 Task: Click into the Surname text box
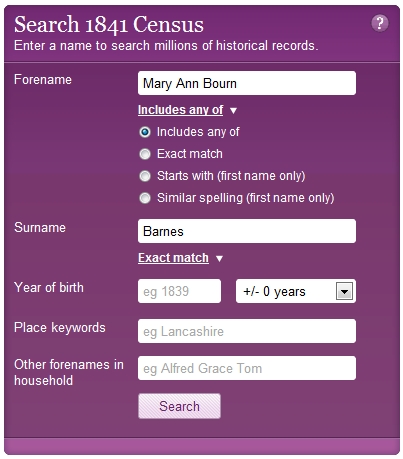pos(247,231)
